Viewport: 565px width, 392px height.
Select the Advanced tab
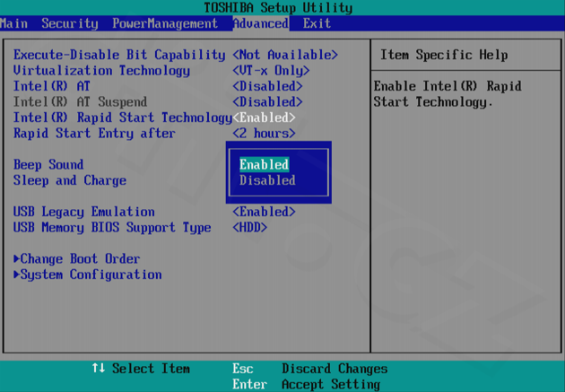click(261, 23)
